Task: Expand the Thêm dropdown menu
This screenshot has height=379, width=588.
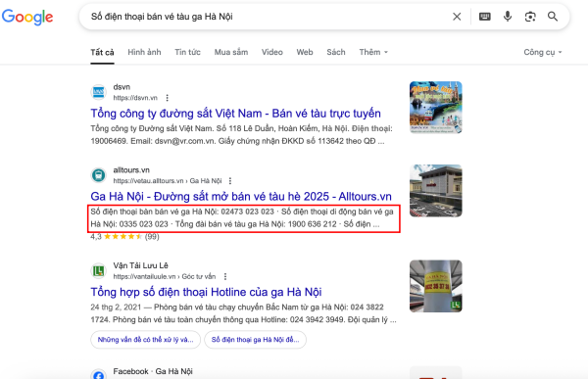Action: click(373, 52)
